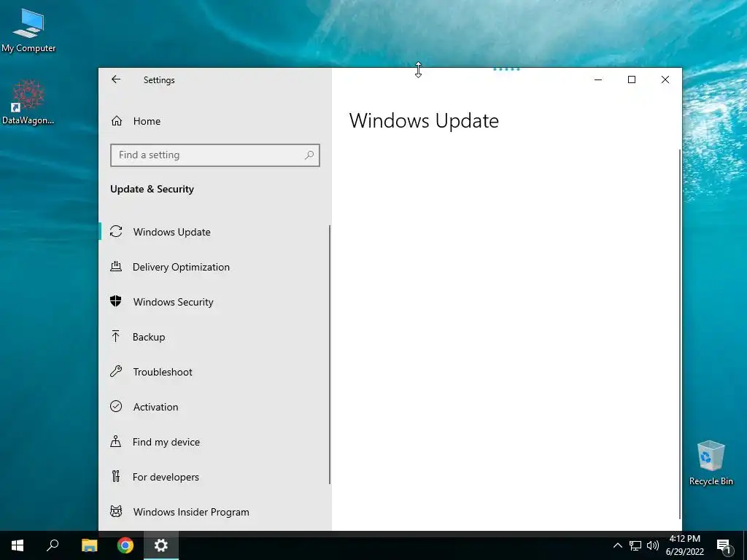This screenshot has width=747, height=560.
Task: Select the Windows Update sync icon
Action: point(116,231)
